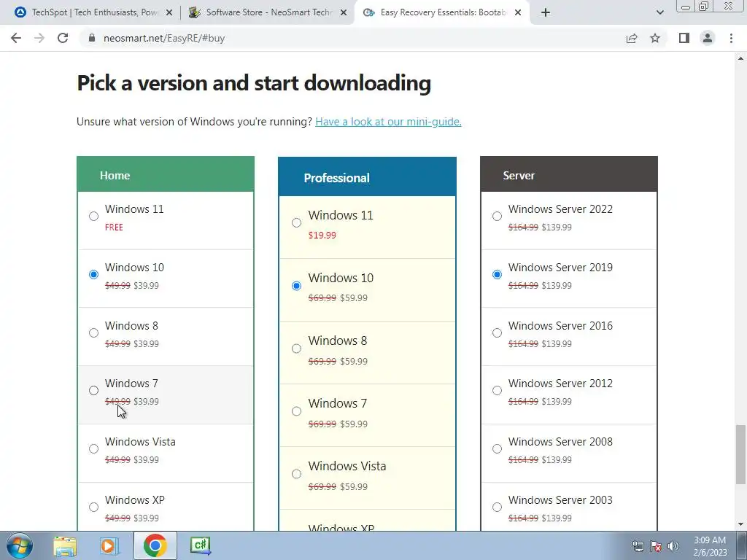Select Professional Windows 11 radio button
Viewport: 747px width, 560px height.
pyautogui.click(x=296, y=223)
